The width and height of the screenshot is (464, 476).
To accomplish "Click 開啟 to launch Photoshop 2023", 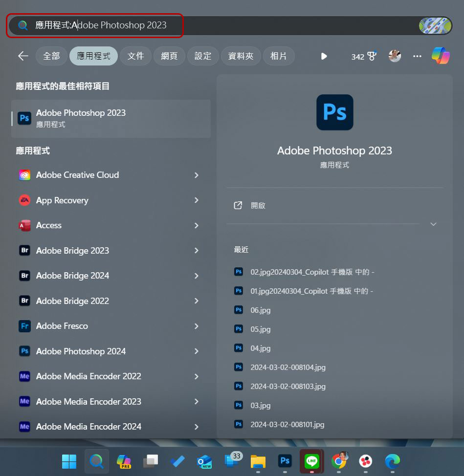I will [x=258, y=206].
